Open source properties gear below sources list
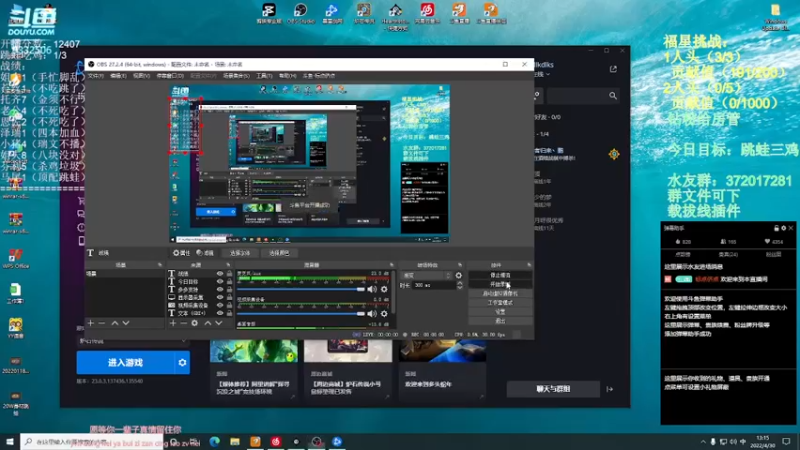This screenshot has width=800, height=450. click(x=194, y=323)
